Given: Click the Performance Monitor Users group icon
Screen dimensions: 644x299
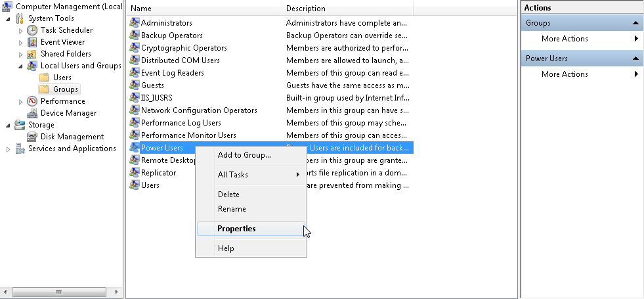Looking at the screenshot, I should (135, 135).
